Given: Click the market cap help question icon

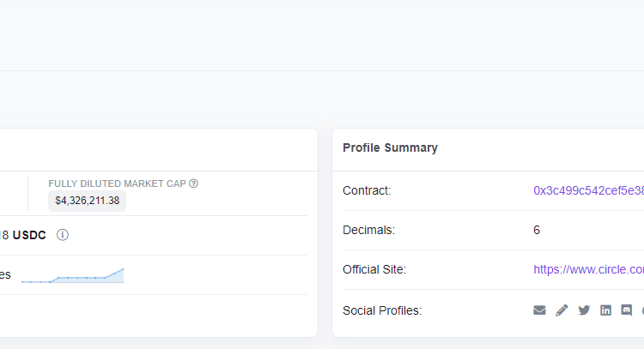Looking at the screenshot, I should [x=194, y=184].
